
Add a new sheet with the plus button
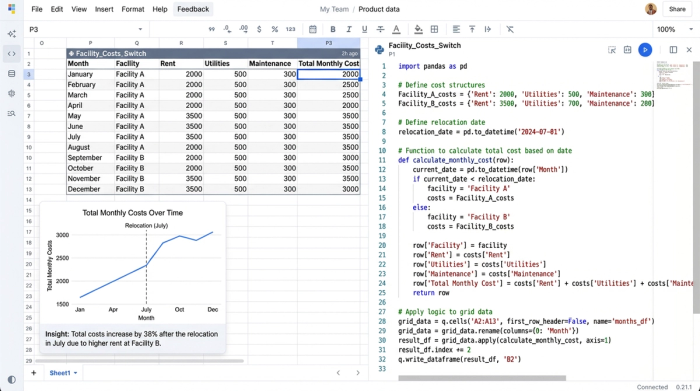[33, 373]
